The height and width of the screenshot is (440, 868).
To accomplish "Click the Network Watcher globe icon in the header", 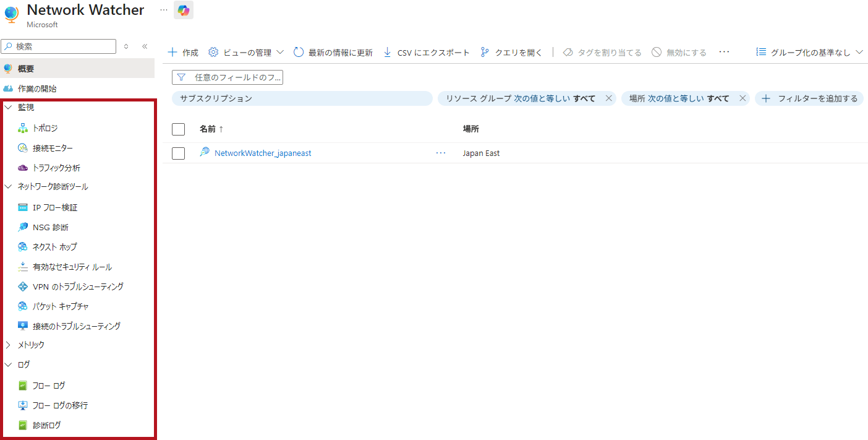I will pos(12,14).
